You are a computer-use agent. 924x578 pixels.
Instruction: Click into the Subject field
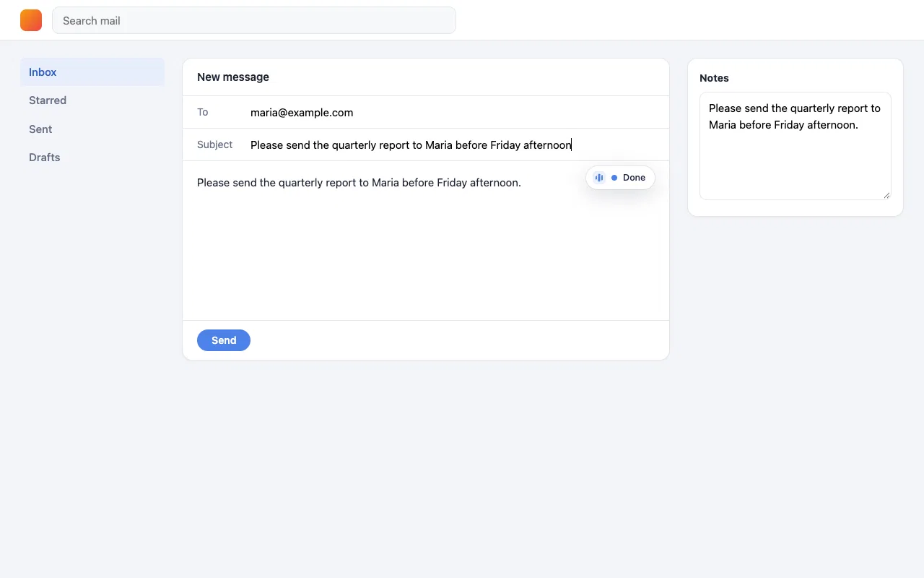(x=453, y=145)
